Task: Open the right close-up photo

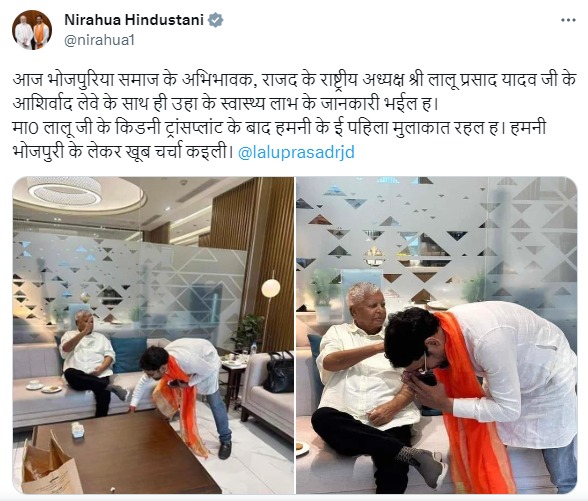Action: click(436, 335)
